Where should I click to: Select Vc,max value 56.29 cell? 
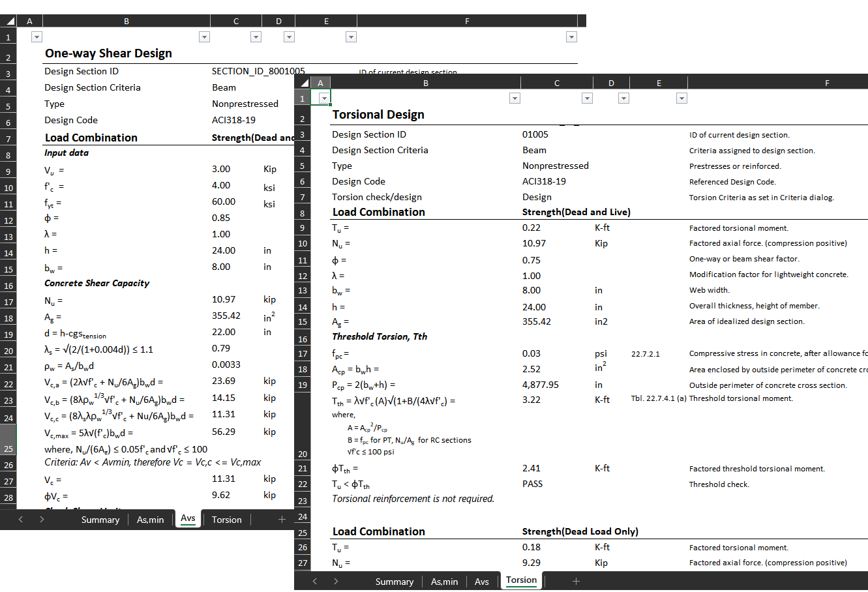coord(224,432)
